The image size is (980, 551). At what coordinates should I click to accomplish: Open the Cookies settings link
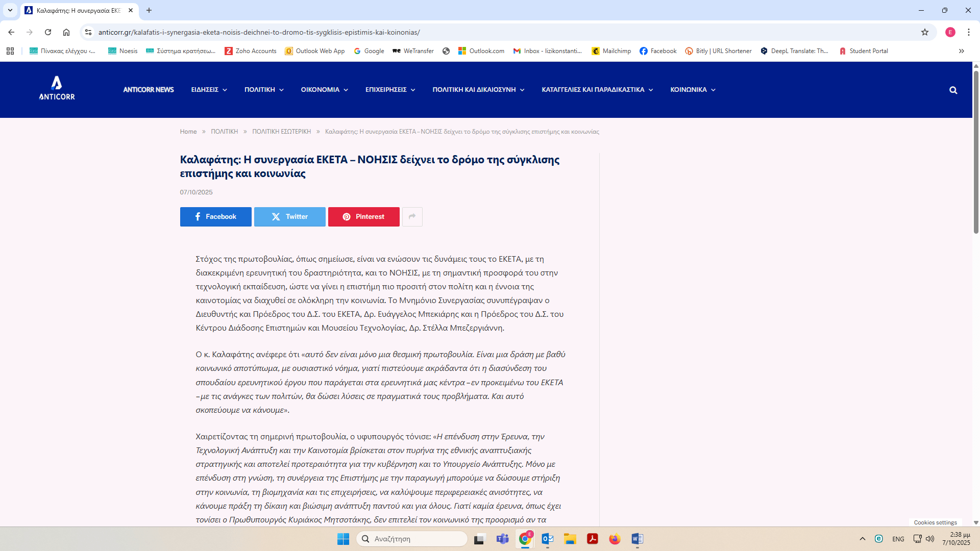935,522
